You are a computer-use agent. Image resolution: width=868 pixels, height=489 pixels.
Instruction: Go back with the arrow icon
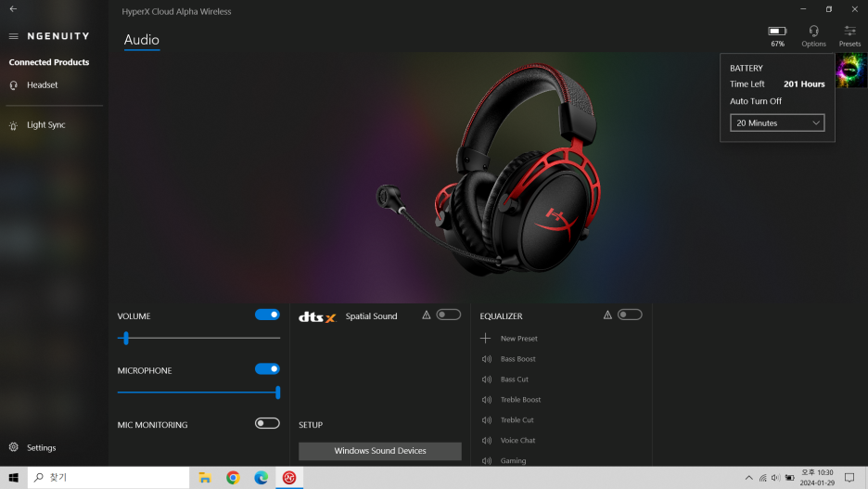[x=13, y=9]
